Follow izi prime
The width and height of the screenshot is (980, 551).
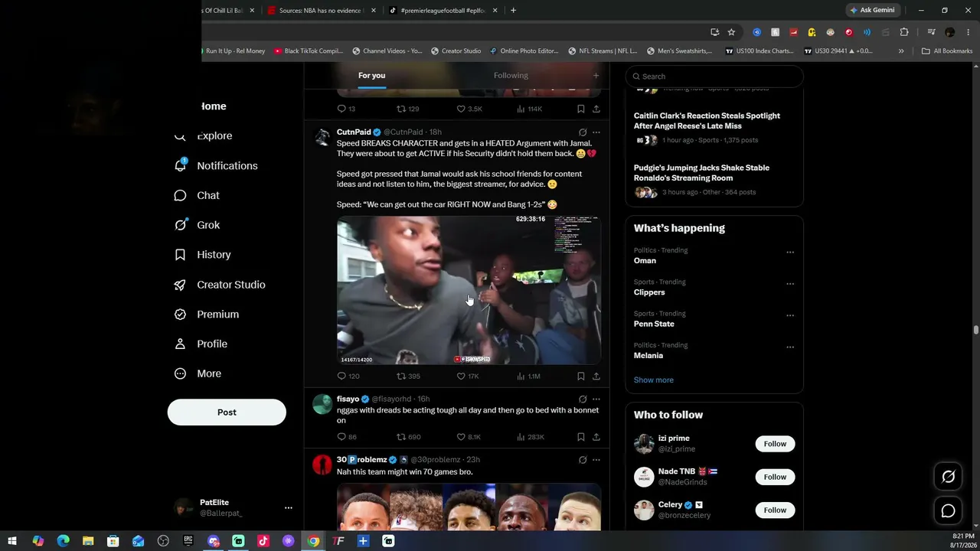[775, 444]
